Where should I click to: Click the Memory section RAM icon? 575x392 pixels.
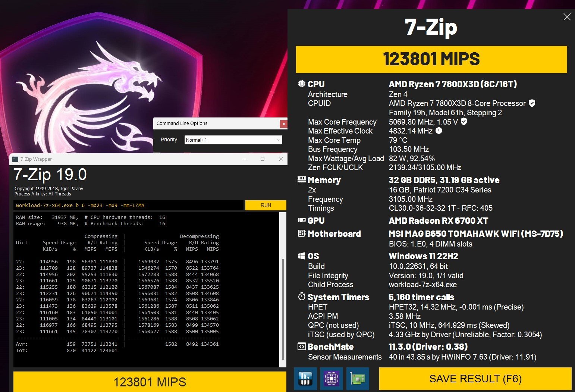pos(302,180)
